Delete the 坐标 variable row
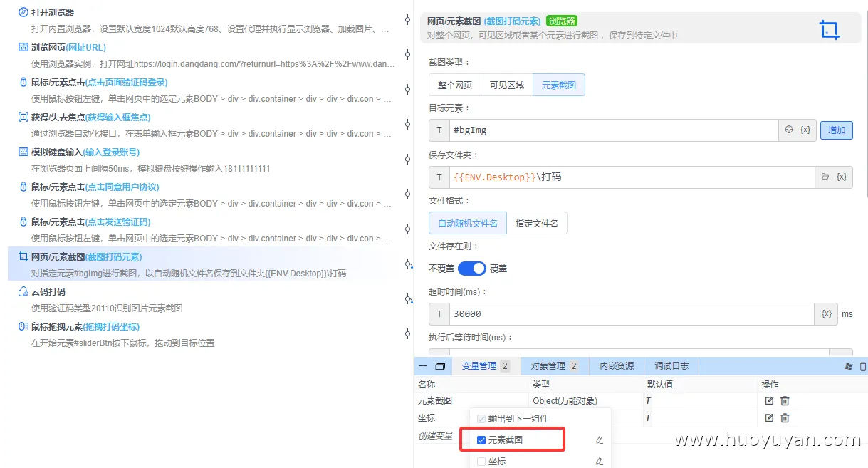 785,418
